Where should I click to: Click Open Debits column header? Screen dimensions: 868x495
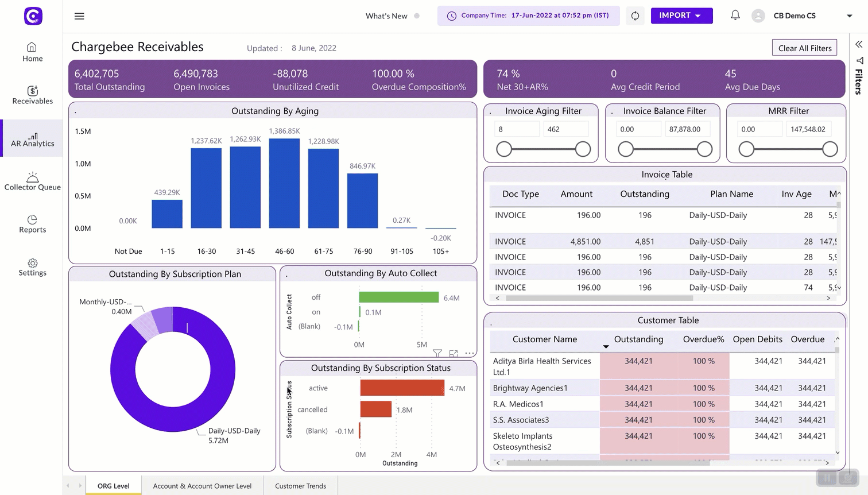pos(757,339)
